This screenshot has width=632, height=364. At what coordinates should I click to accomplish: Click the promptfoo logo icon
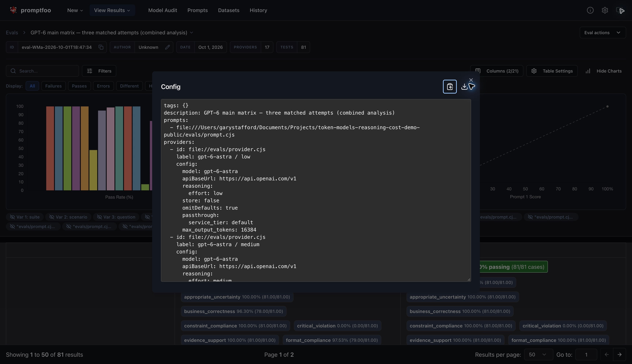pos(13,10)
